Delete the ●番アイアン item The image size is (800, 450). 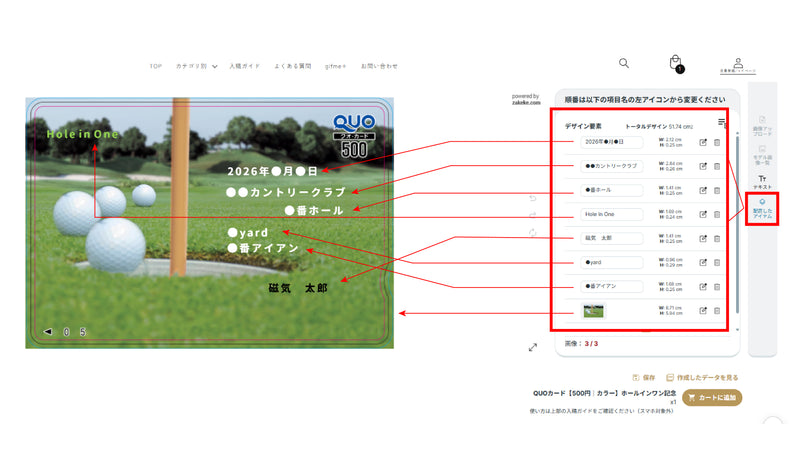717,287
